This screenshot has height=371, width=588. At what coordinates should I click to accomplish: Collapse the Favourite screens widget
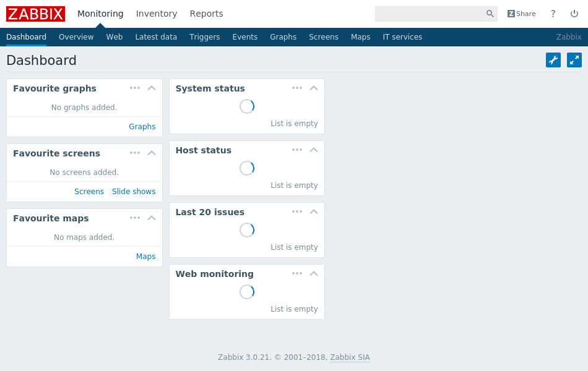pyautogui.click(x=152, y=153)
